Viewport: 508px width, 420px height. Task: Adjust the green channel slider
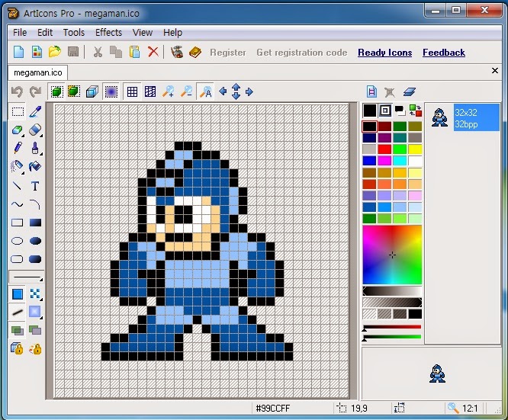[392, 337]
